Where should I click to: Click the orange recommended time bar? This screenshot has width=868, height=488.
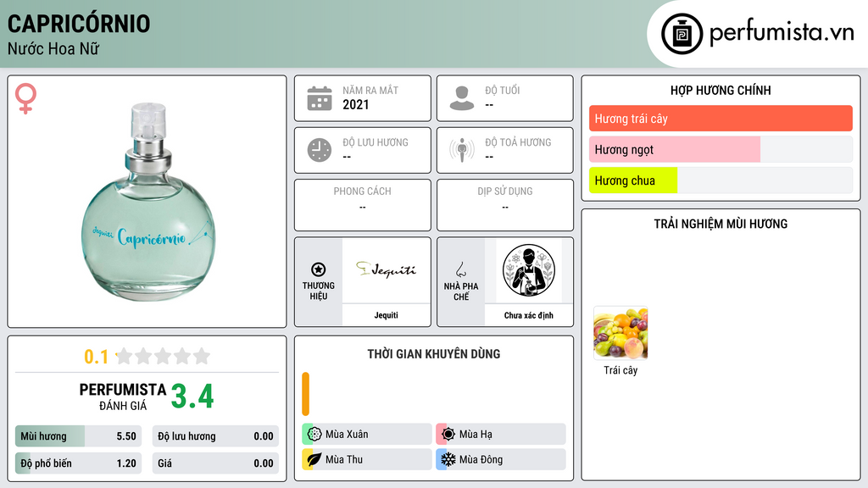(305, 394)
